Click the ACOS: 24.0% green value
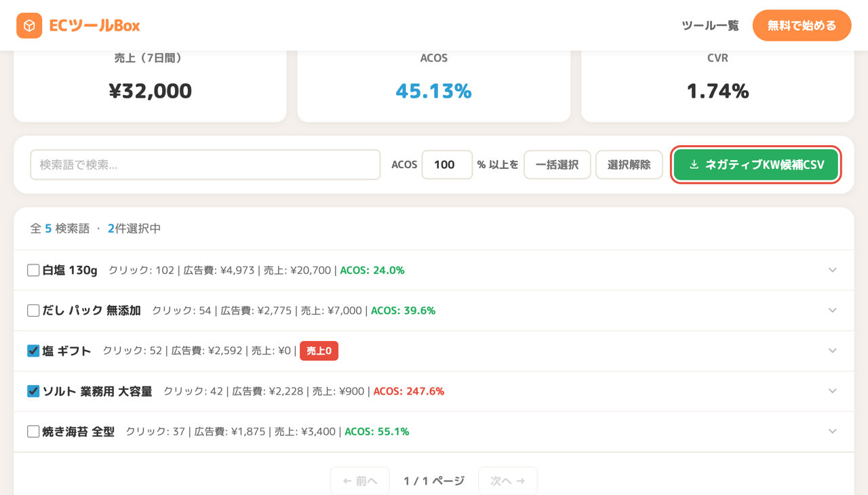The height and width of the screenshot is (495, 868). point(372,270)
